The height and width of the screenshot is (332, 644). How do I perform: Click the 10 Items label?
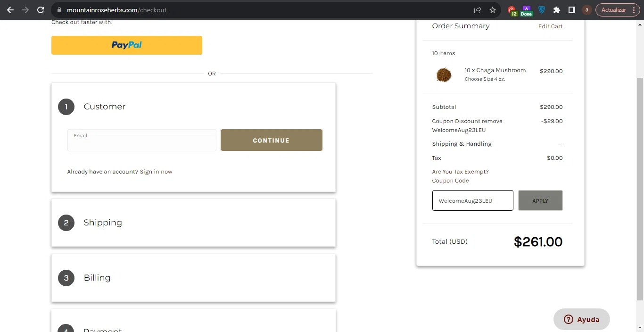point(444,53)
